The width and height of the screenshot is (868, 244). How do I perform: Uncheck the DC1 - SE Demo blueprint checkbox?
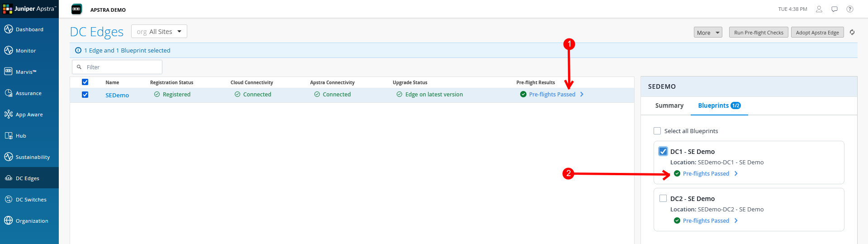click(x=663, y=151)
